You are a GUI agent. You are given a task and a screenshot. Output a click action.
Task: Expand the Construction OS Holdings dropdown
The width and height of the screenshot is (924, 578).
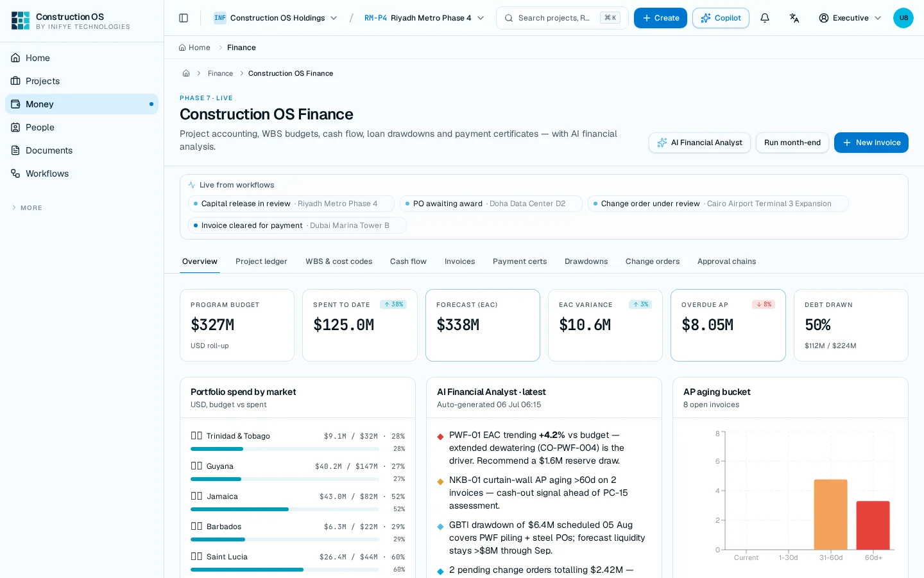275,18
